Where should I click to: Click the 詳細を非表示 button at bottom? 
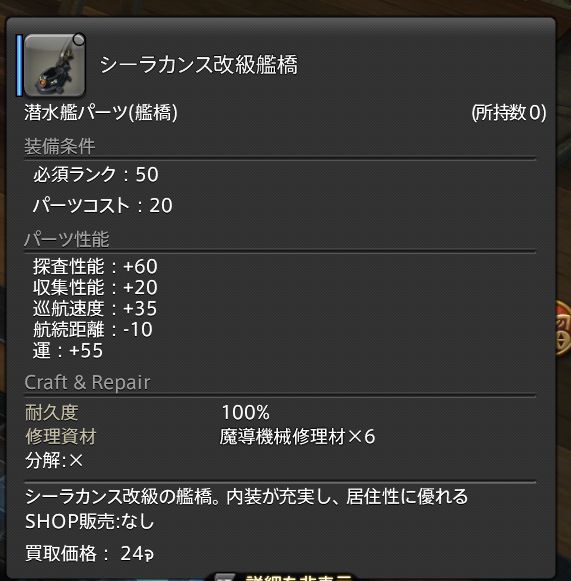point(282,577)
